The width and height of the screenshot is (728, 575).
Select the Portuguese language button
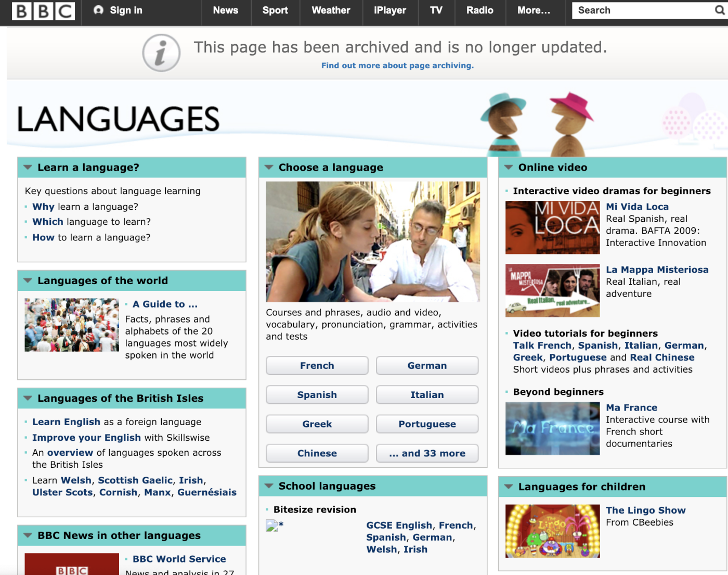pyautogui.click(x=427, y=424)
